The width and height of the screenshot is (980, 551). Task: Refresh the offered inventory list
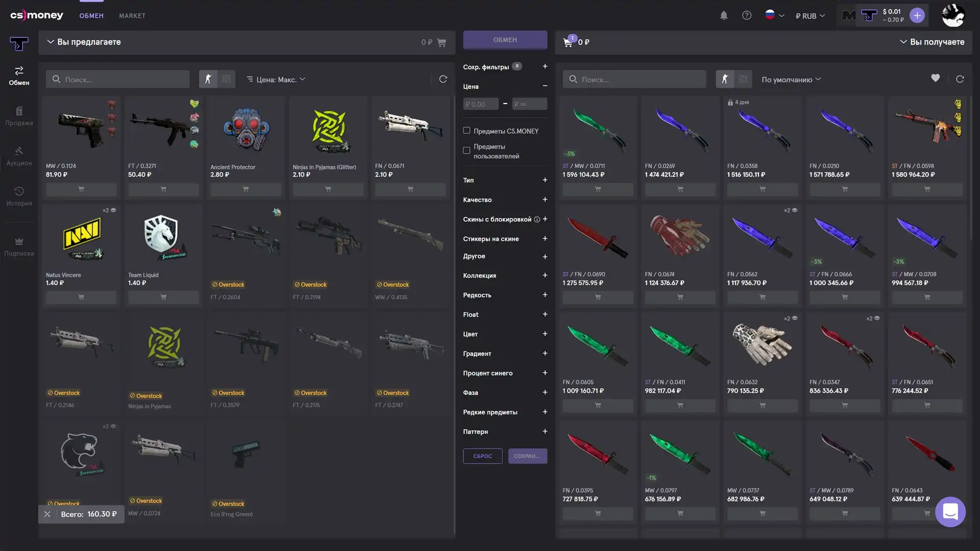[443, 79]
